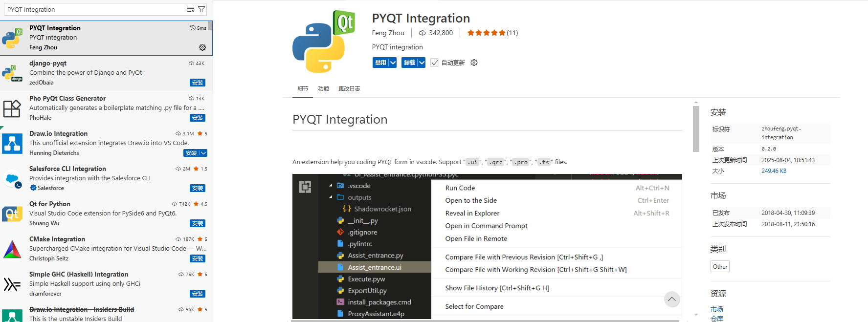Switch to the Features tab
This screenshot has height=322, width=868.
tap(323, 88)
